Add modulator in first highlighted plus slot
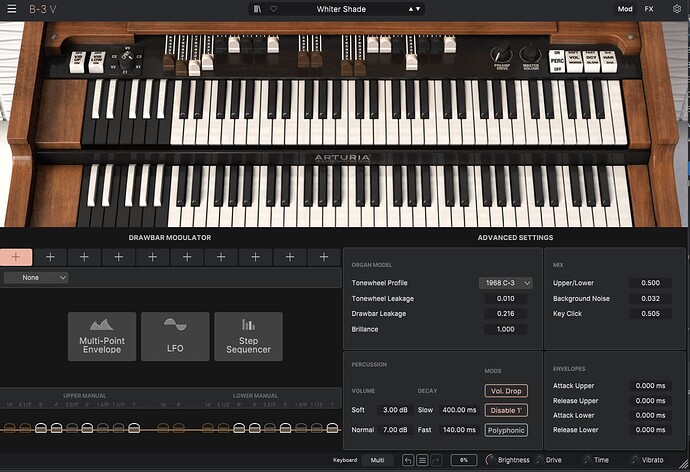Screen dimensions: 690x472 (16, 257)
